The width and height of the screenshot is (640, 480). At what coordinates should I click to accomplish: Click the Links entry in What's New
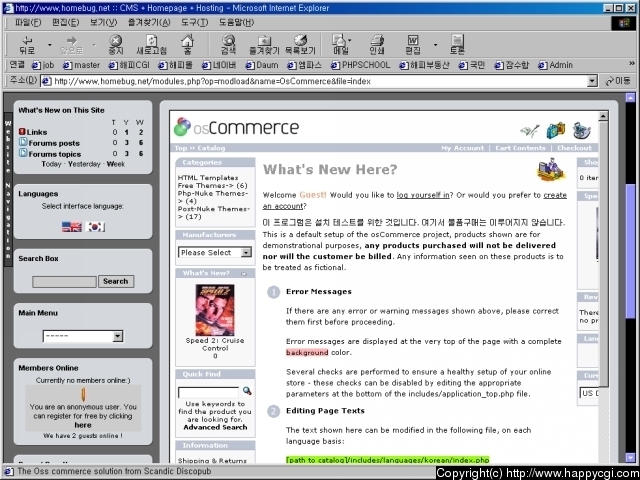pos(37,132)
